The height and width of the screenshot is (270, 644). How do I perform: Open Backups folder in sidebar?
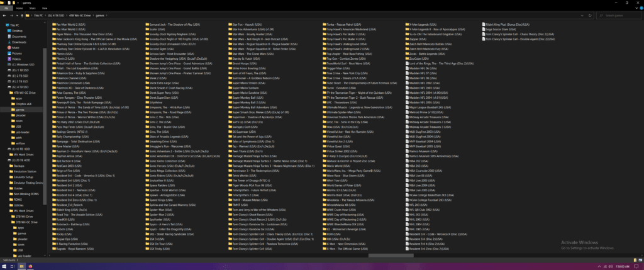click(x=16, y=166)
